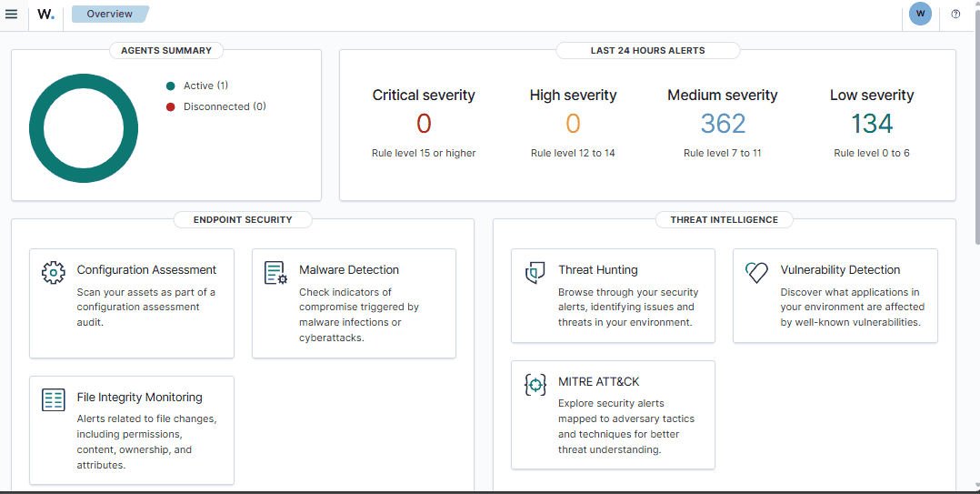The height and width of the screenshot is (494, 980).
Task: Click the Wazuh logo home icon
Action: tap(45, 15)
